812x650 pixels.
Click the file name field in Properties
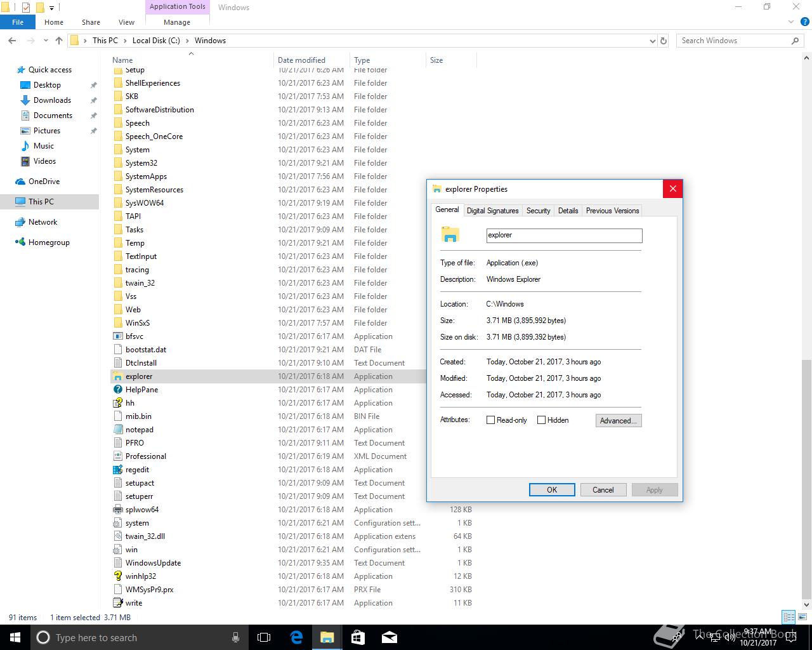564,235
